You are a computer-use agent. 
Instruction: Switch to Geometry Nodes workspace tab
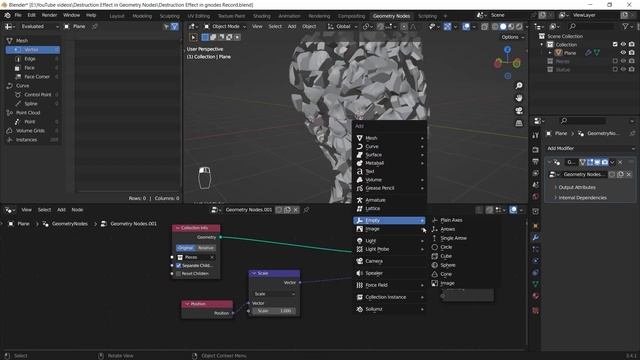point(391,16)
